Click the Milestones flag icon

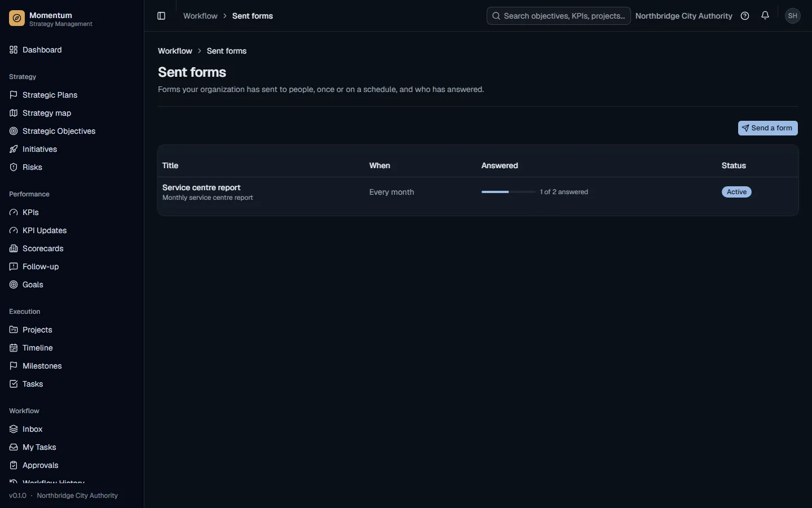point(14,366)
